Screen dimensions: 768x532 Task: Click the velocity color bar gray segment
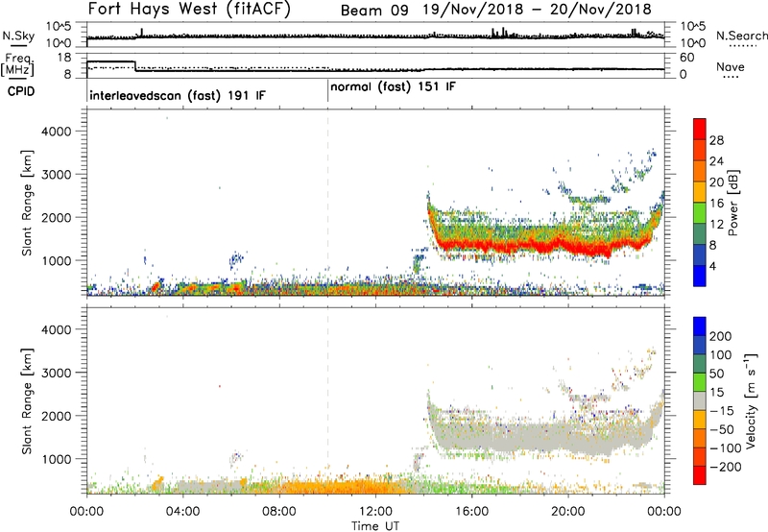[700, 400]
